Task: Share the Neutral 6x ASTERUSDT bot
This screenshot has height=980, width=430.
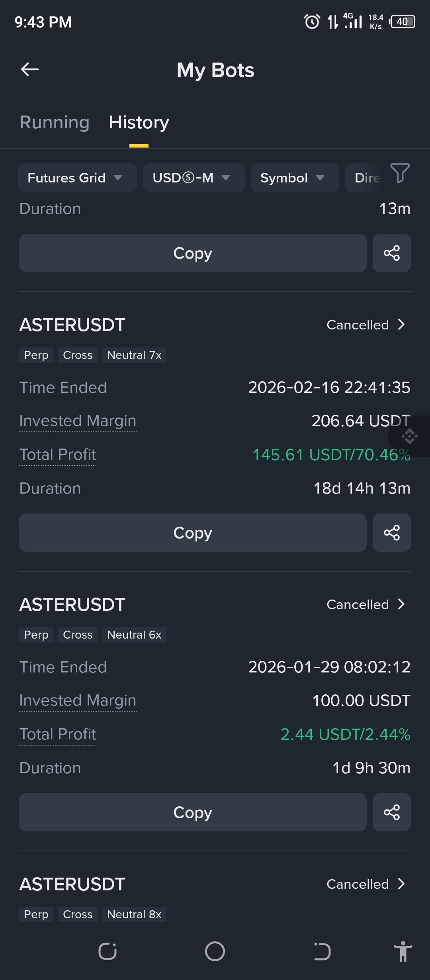Action: [391, 812]
